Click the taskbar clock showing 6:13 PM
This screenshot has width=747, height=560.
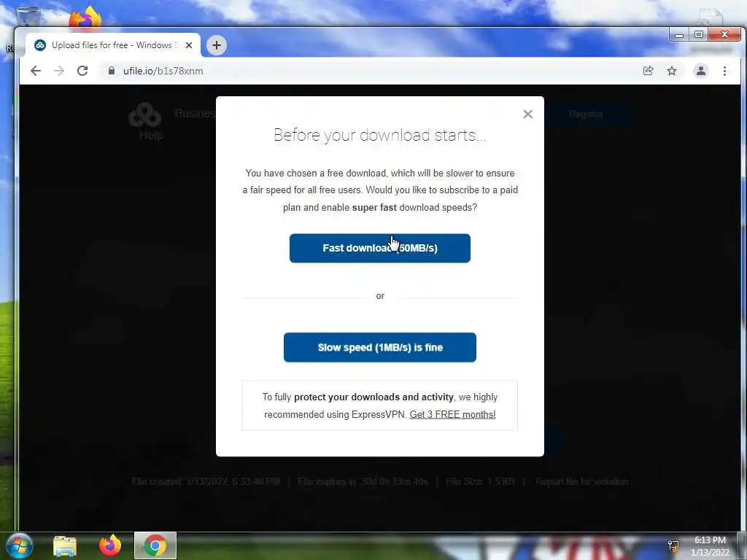[710, 546]
